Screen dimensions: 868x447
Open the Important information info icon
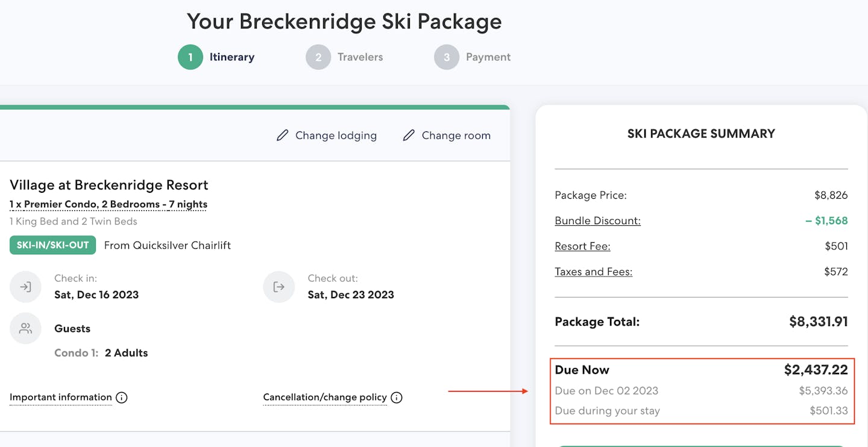tap(122, 398)
